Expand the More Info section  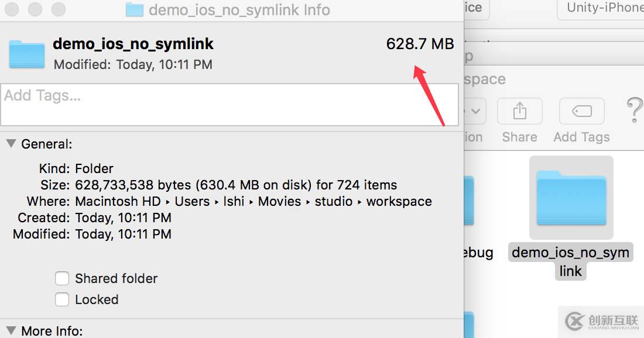11,330
